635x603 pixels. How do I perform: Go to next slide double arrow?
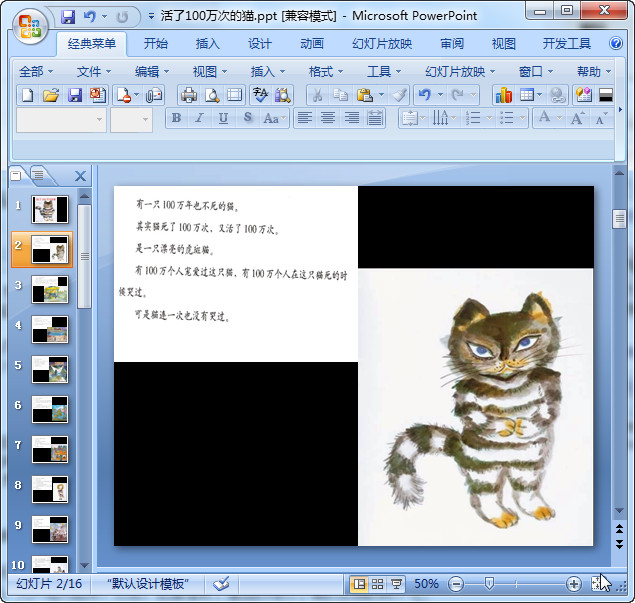(x=619, y=543)
